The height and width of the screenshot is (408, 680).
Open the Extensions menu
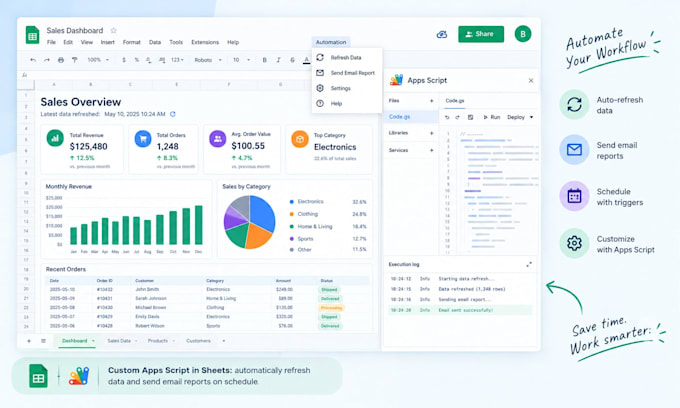click(x=205, y=42)
